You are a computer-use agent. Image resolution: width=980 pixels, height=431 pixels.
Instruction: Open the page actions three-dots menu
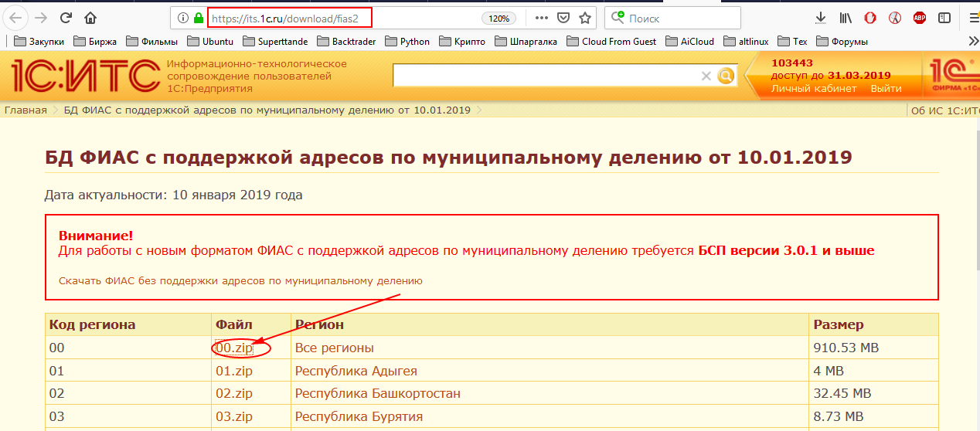542,18
